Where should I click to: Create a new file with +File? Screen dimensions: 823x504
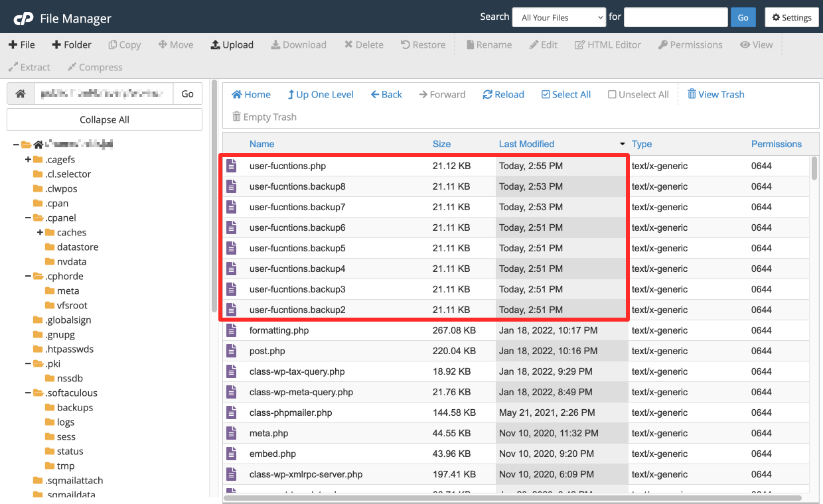[x=21, y=44]
